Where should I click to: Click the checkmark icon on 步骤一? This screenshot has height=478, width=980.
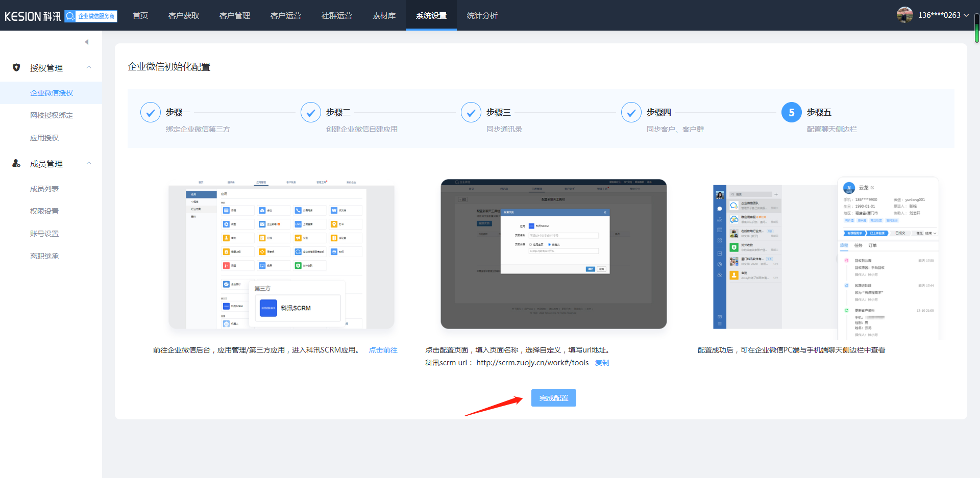pos(151,112)
